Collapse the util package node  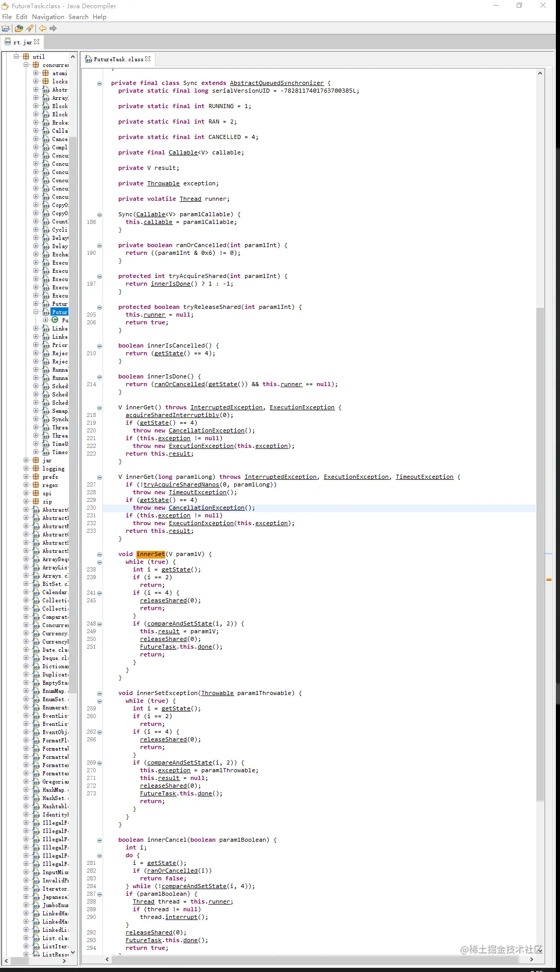[x=16, y=57]
